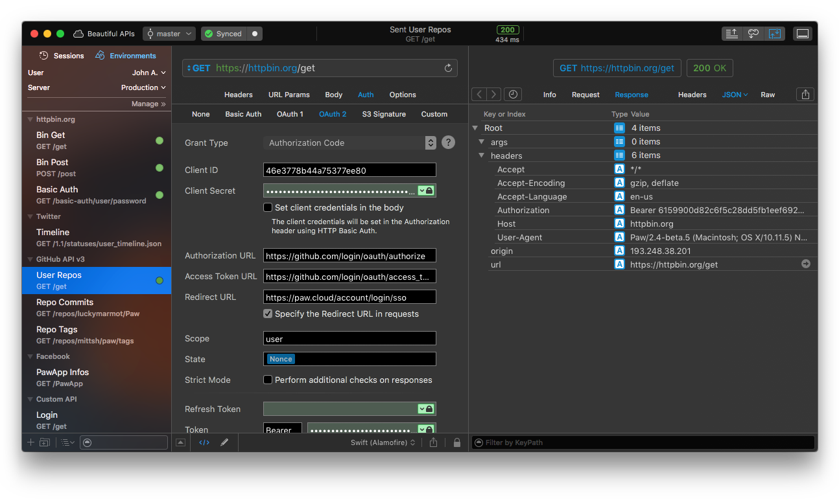Image resolution: width=839 pixels, height=504 pixels.
Task: Click the Nonce dynamic value token
Action: (x=281, y=359)
